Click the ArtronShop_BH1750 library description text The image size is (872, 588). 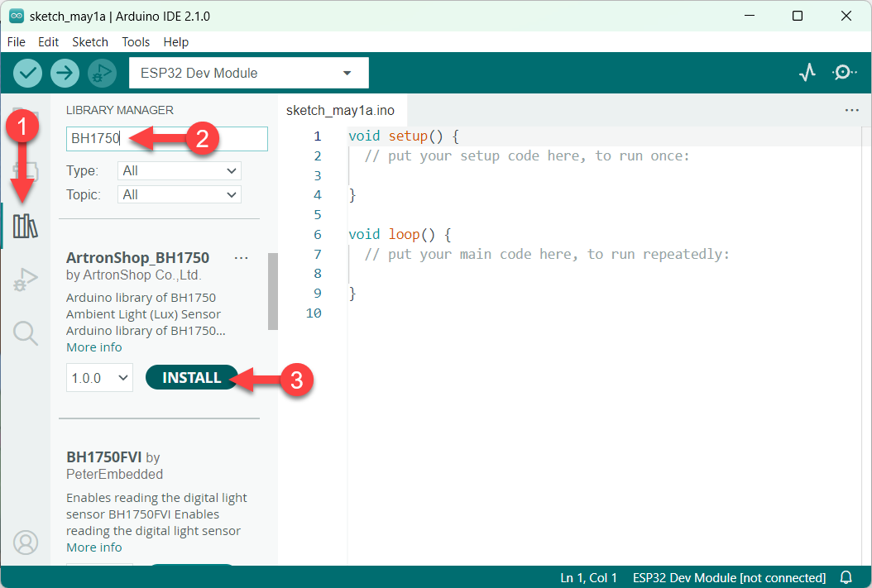tap(146, 314)
